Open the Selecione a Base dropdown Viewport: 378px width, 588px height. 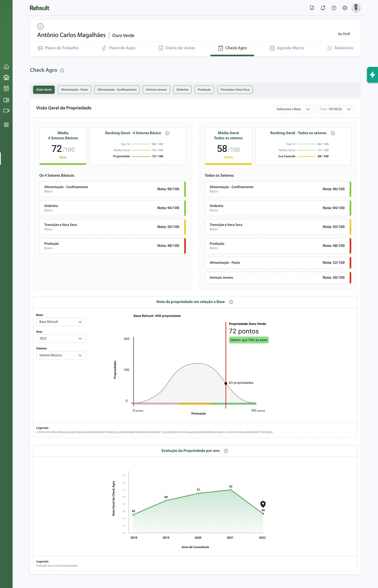tap(293, 109)
